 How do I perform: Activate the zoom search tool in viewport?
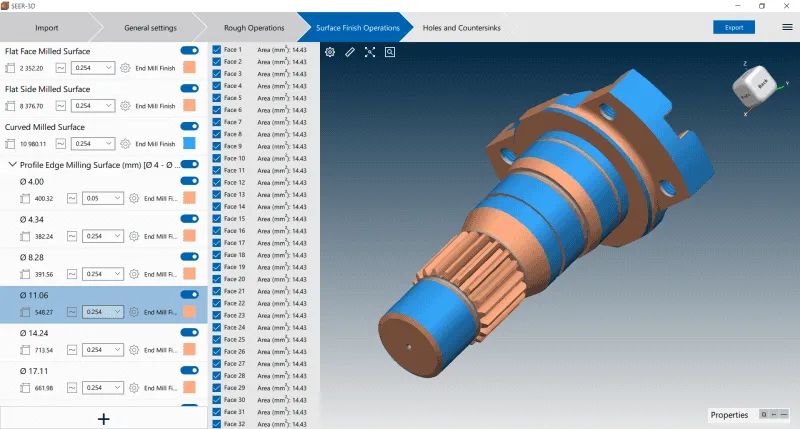[390, 52]
